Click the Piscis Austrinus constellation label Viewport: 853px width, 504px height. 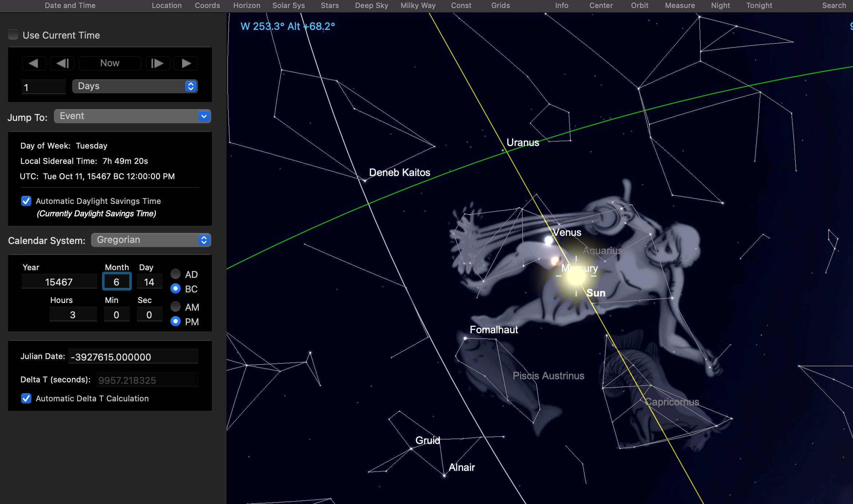click(549, 376)
